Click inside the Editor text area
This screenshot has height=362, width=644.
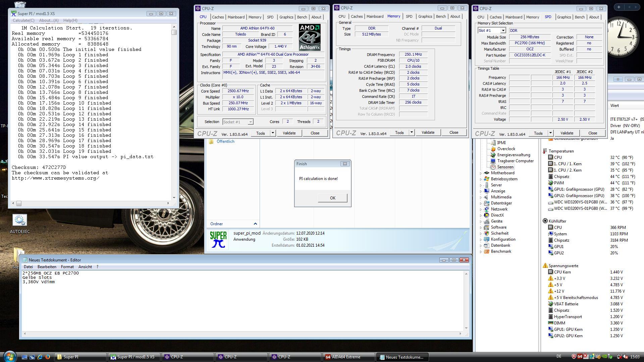pos(243,301)
